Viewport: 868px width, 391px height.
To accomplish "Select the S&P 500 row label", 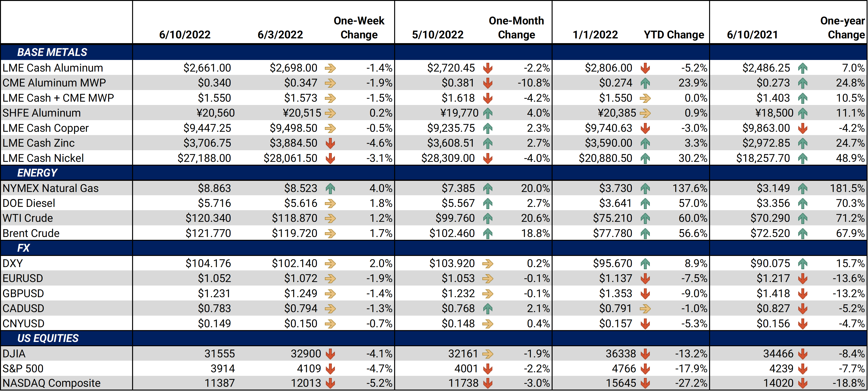I will coord(23,369).
